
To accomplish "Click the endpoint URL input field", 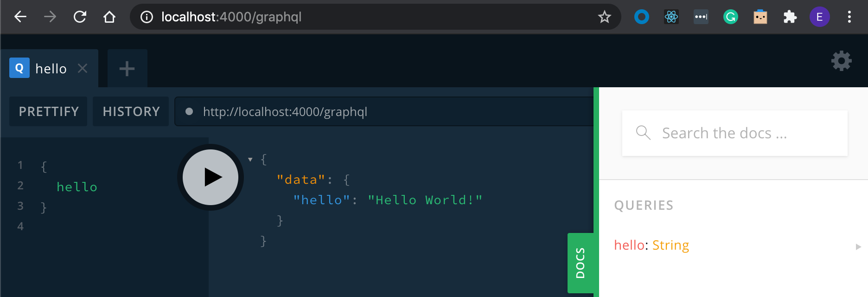I will [384, 111].
